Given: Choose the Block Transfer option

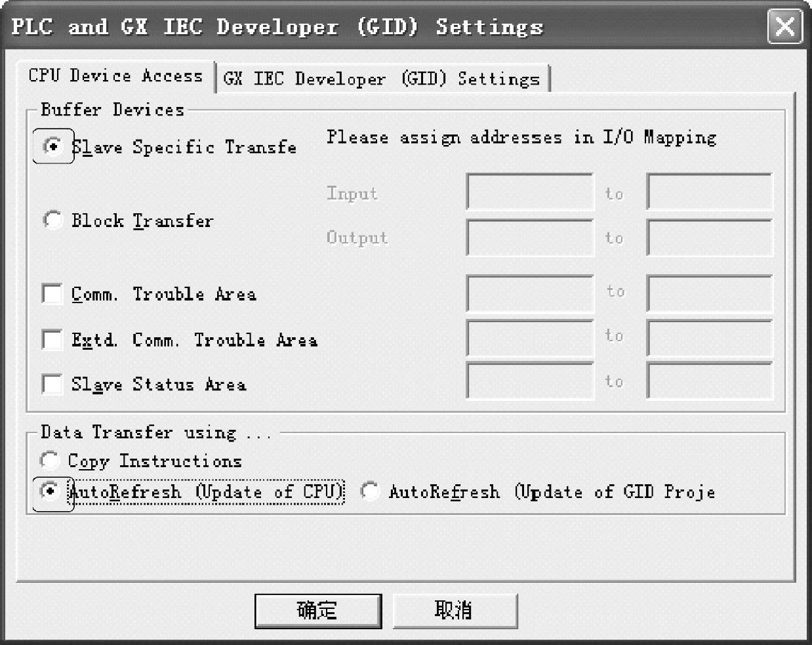Looking at the screenshot, I should (x=52, y=220).
